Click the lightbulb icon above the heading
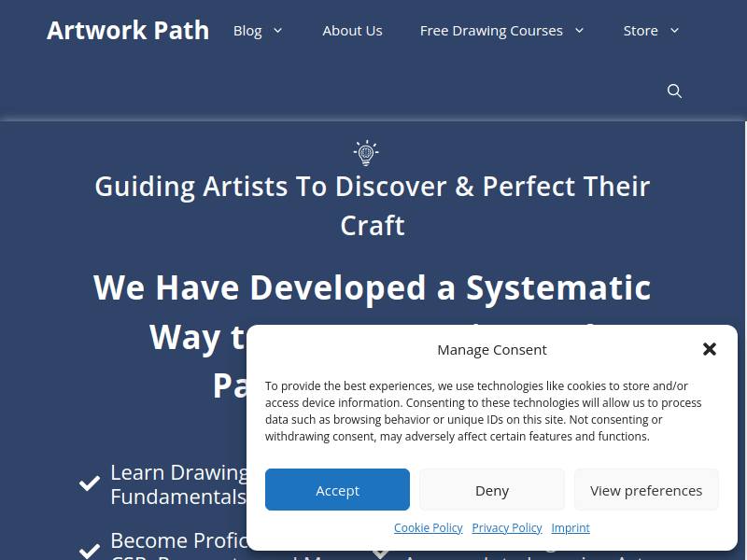The image size is (747, 560). pyautogui.click(x=365, y=152)
